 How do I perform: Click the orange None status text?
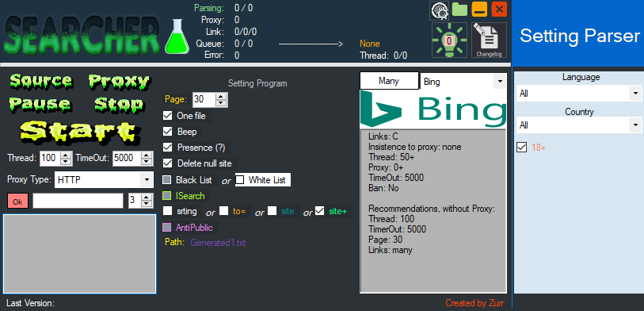tap(370, 44)
